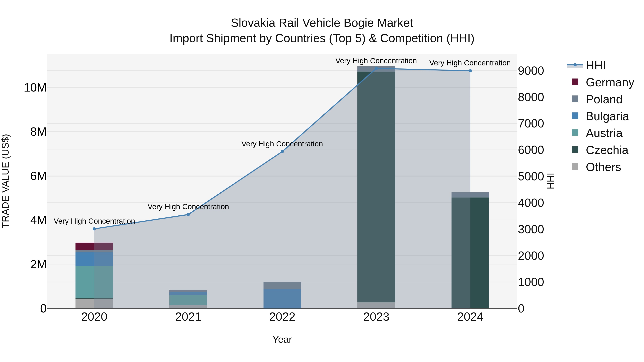Click the 2020 HHI data point
644x362 pixels.
coord(94,229)
